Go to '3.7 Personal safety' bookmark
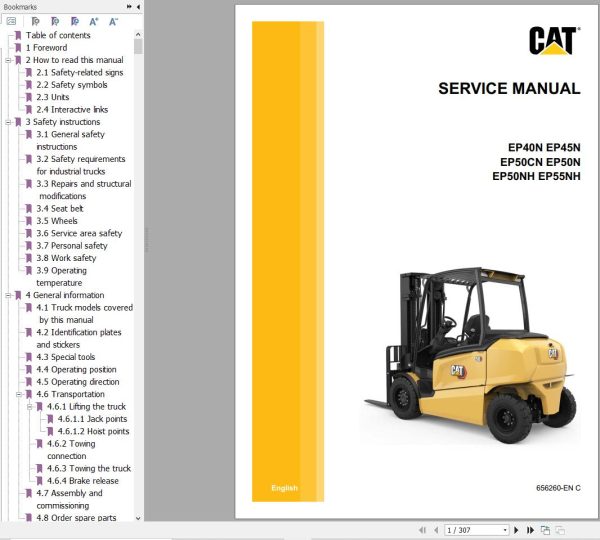Viewport: 600px width, 540px height. pyautogui.click(x=72, y=245)
